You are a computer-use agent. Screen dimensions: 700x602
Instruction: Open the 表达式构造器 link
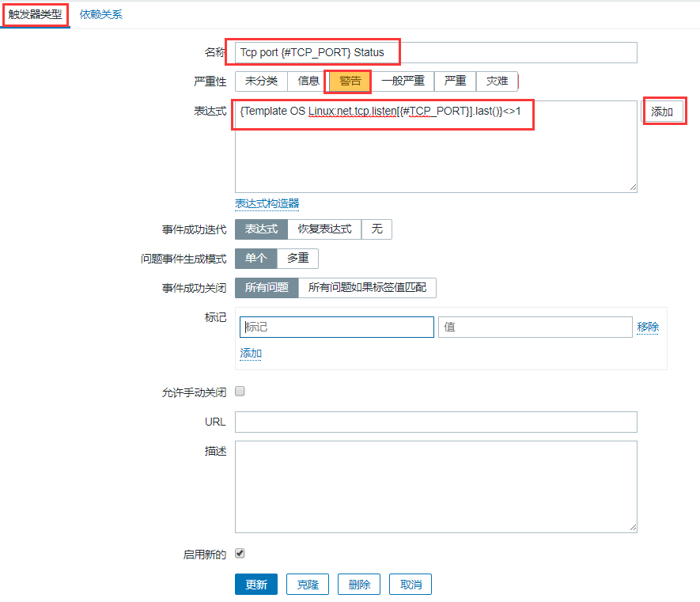[267, 203]
